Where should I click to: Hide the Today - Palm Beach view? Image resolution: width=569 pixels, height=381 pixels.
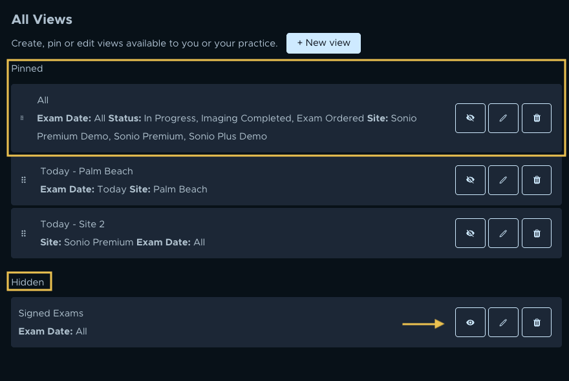click(x=470, y=180)
